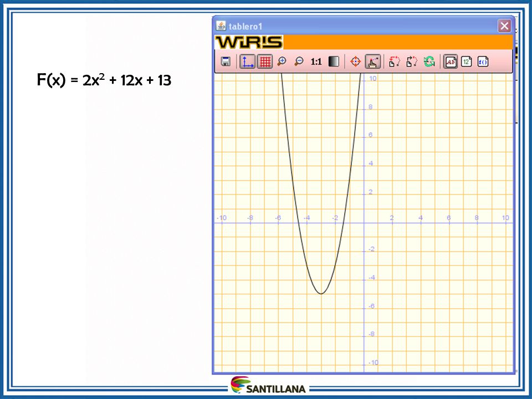Viewport: 532px width, 399px height.
Task: Click the Java icon in tablero1 title bar
Action: tap(221, 26)
